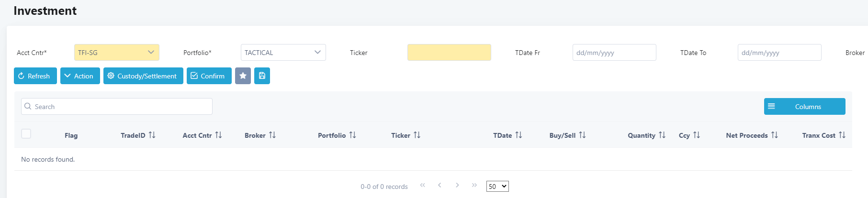Click the save disk icon button
The image size is (868, 198).
(x=262, y=76)
